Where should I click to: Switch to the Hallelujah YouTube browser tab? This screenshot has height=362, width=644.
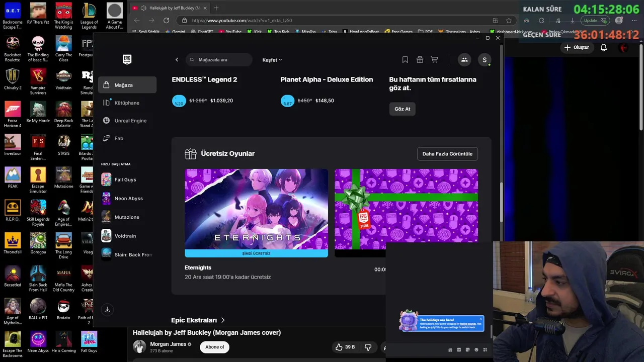pyautogui.click(x=169, y=8)
